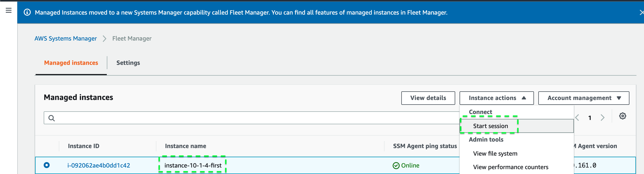
Task: Click the View details button
Action: [428, 98]
